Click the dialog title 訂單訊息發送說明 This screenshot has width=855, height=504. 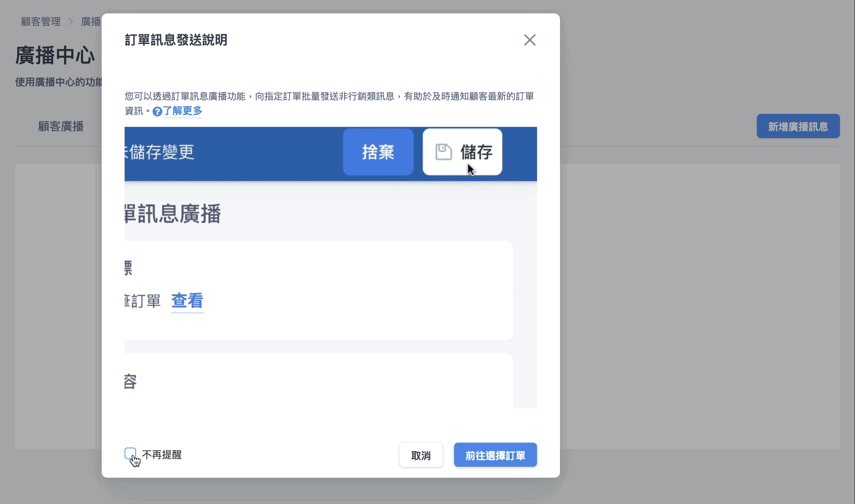coord(176,40)
